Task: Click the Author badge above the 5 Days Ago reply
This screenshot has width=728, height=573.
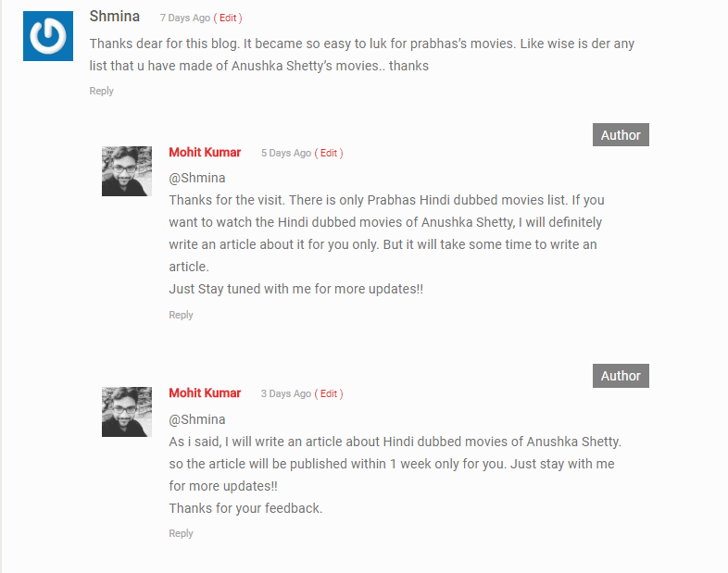Action: click(x=621, y=135)
